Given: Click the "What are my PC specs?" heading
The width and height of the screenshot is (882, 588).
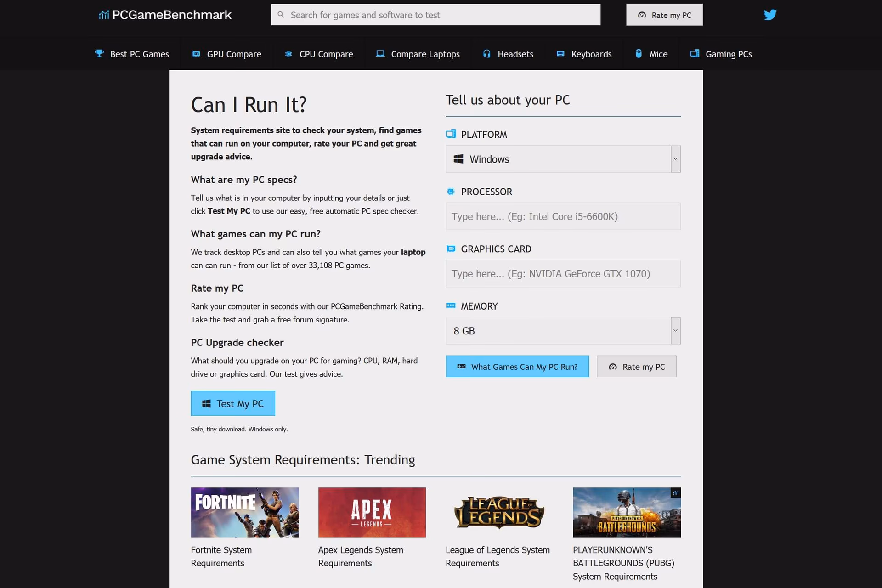Looking at the screenshot, I should click(x=244, y=180).
